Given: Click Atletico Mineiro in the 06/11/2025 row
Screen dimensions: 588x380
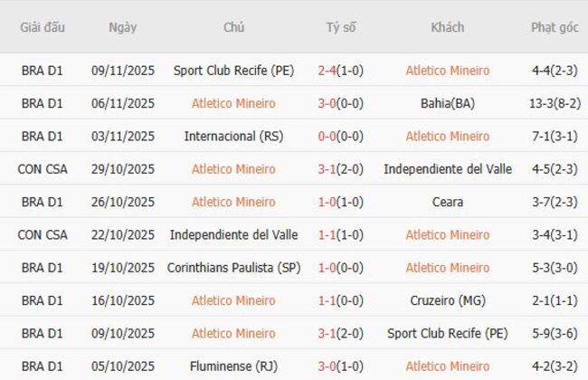Looking at the screenshot, I should (233, 103).
